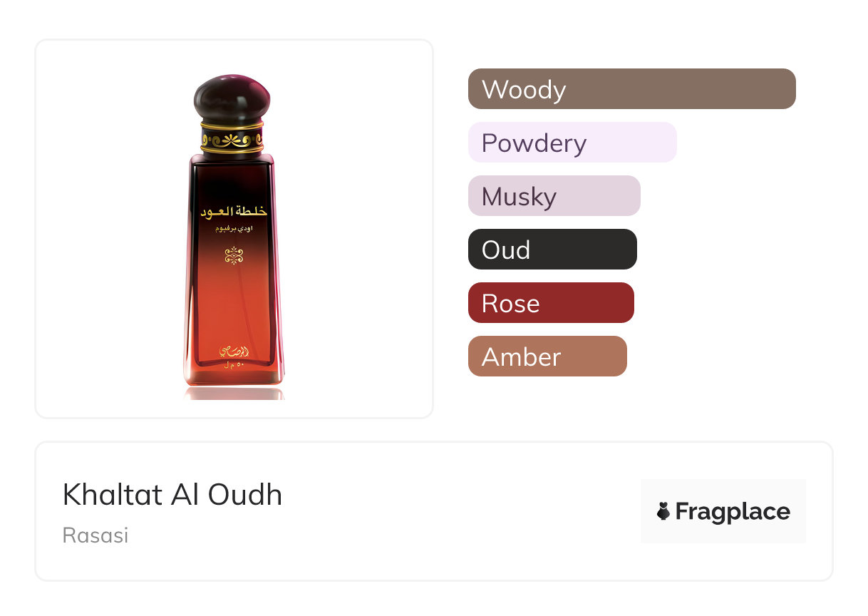The width and height of the screenshot is (868, 616).
Task: Click the small Arabic subtitle under bottle name
Action: [234, 230]
